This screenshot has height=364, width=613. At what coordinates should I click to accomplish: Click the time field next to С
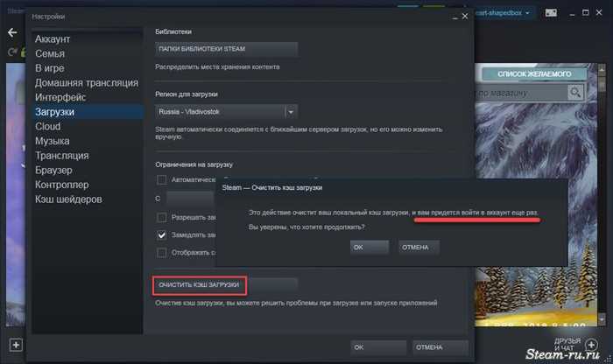[190, 199]
